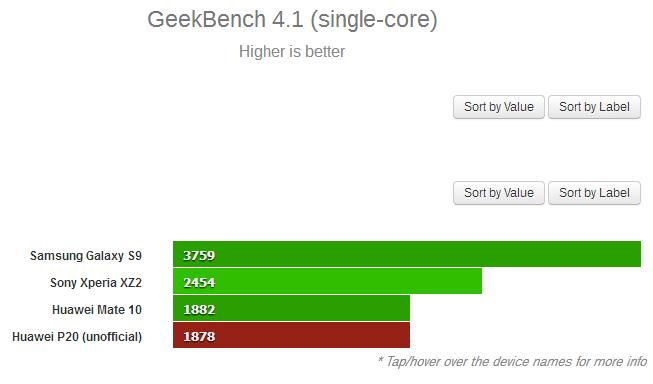
Task: Click the 1878 score value
Action: coord(199,337)
